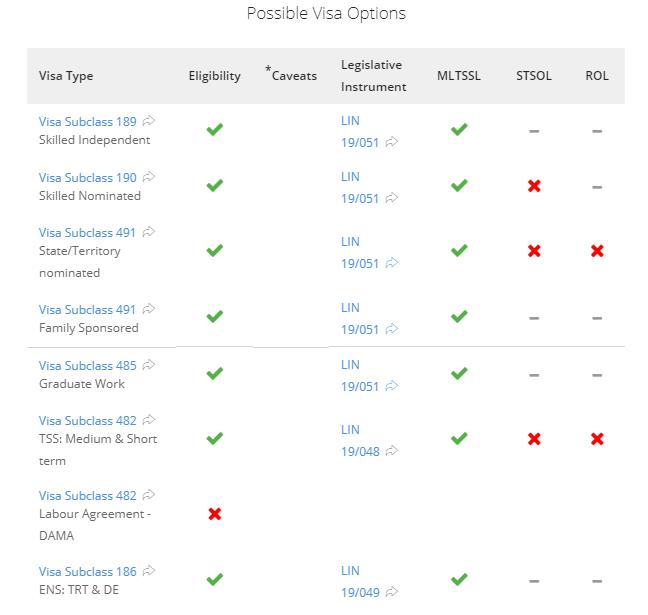The width and height of the screenshot is (648, 615).
Task: Open Visa Subclass 482 TSS link
Action: pyautogui.click(x=88, y=420)
